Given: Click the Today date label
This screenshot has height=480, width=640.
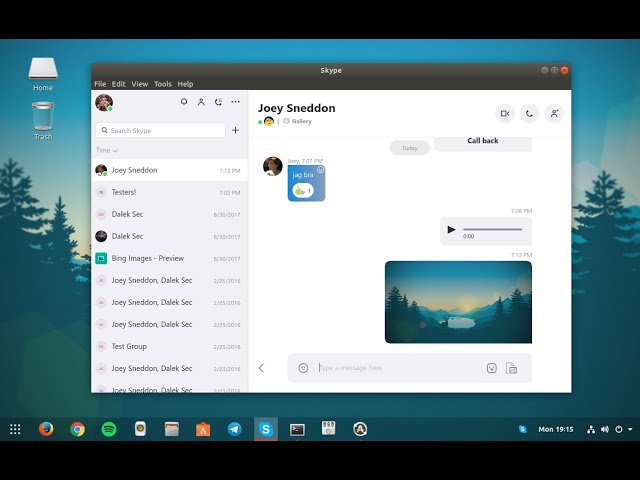Looking at the screenshot, I should [x=410, y=148].
